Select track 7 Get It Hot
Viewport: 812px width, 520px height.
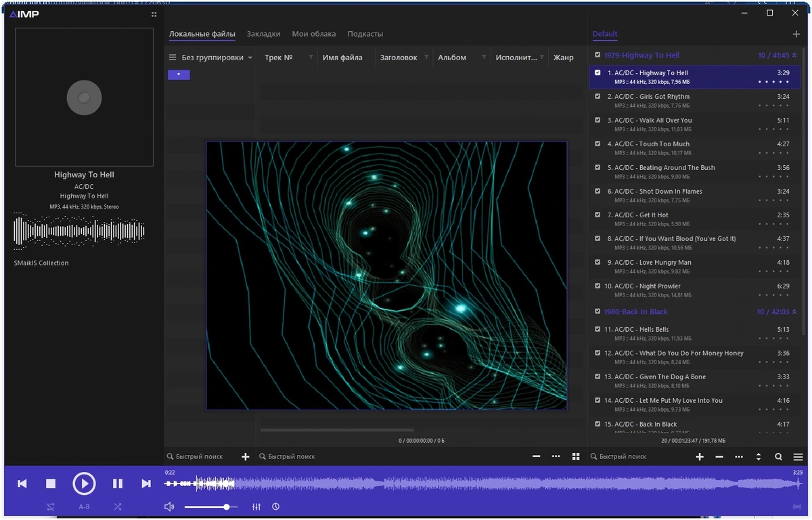tap(694, 219)
